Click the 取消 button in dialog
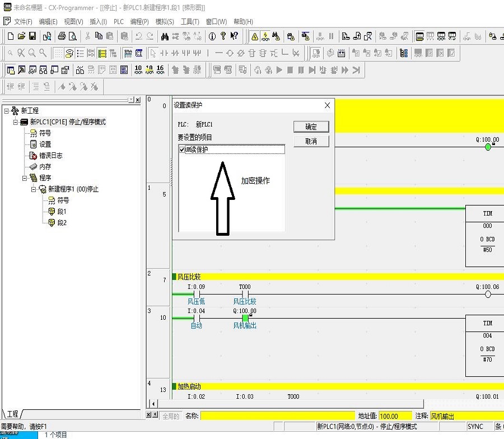Image resolution: width=504 pixels, height=439 pixels. [311, 141]
